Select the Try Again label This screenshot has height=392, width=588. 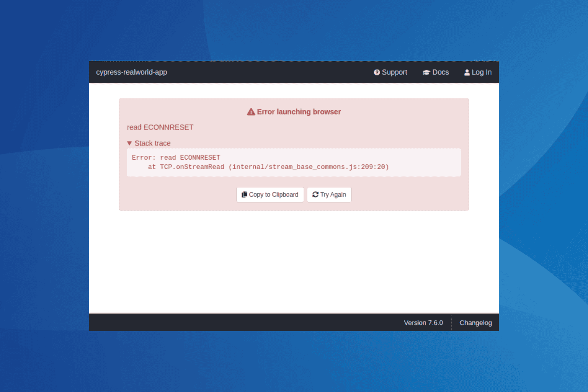coord(333,194)
